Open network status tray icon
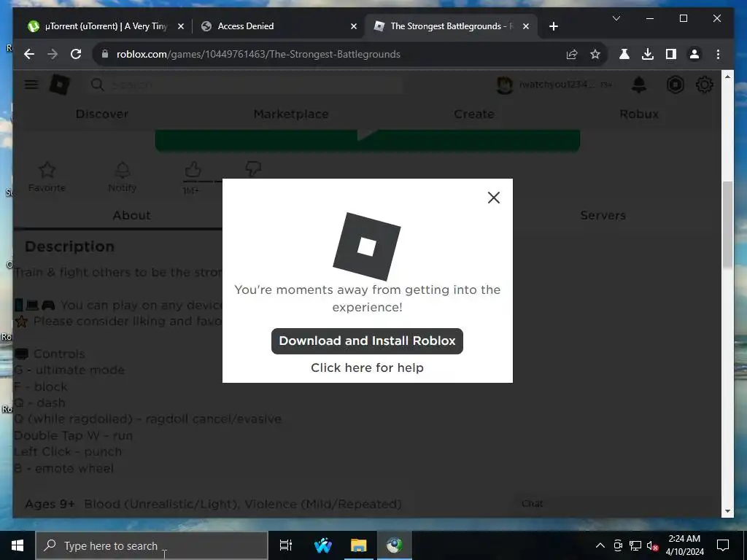The width and height of the screenshot is (747, 560). click(635, 545)
